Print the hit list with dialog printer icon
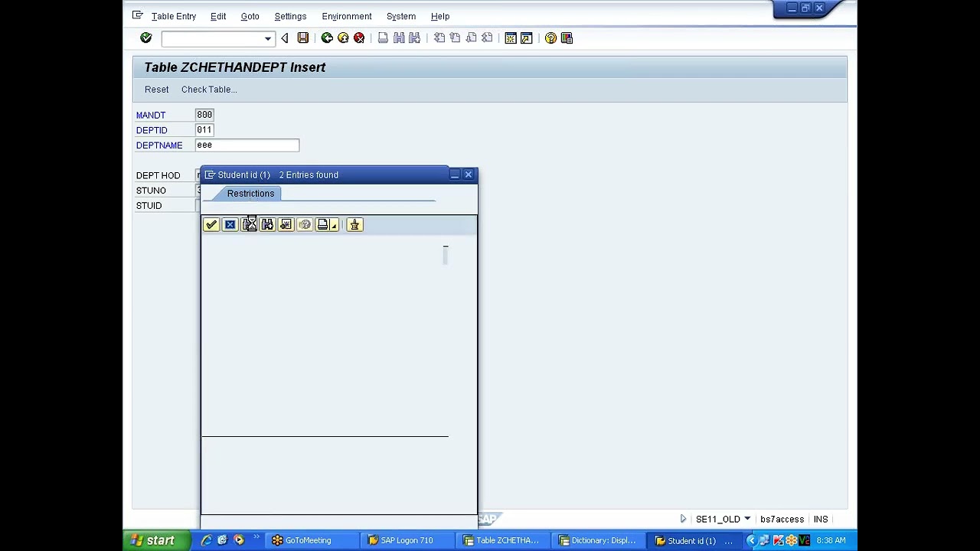Screen dimensions: 980x551 coord(322,225)
